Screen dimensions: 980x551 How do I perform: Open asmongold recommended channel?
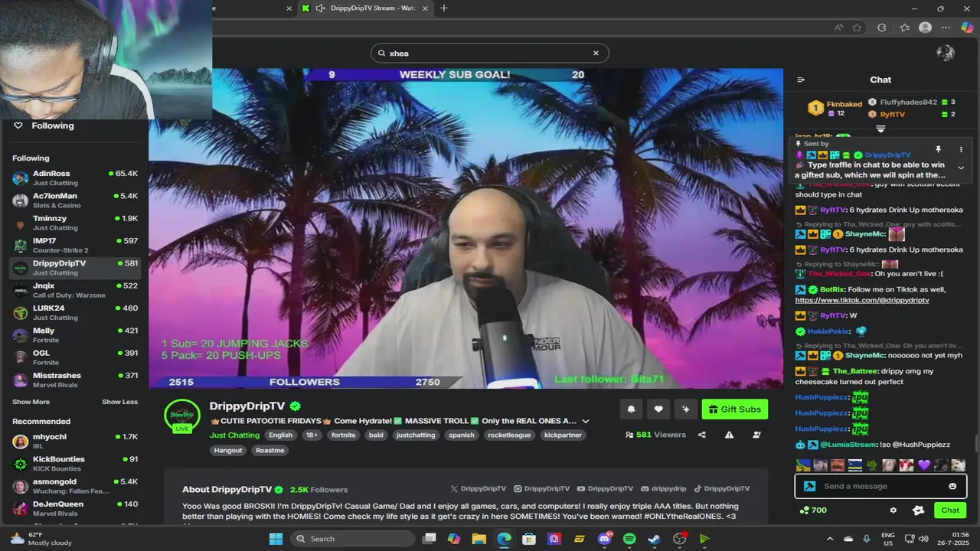(75, 486)
